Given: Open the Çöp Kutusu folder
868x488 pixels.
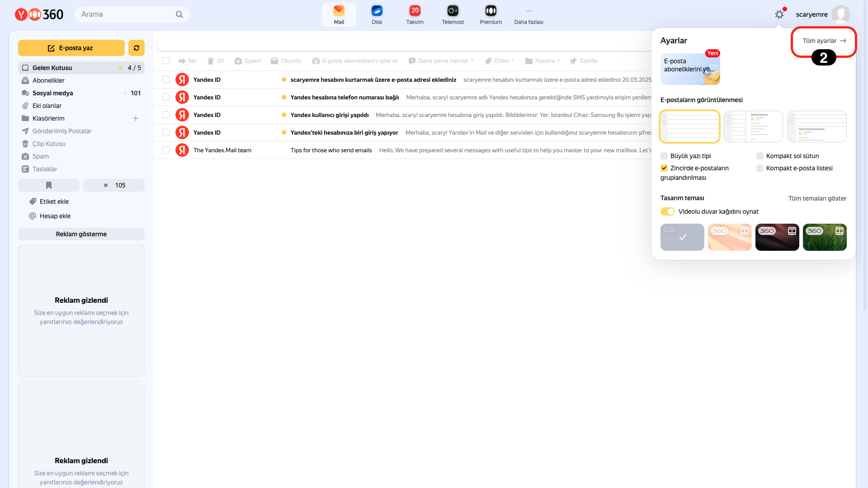Looking at the screenshot, I should pyautogui.click(x=81, y=144).
